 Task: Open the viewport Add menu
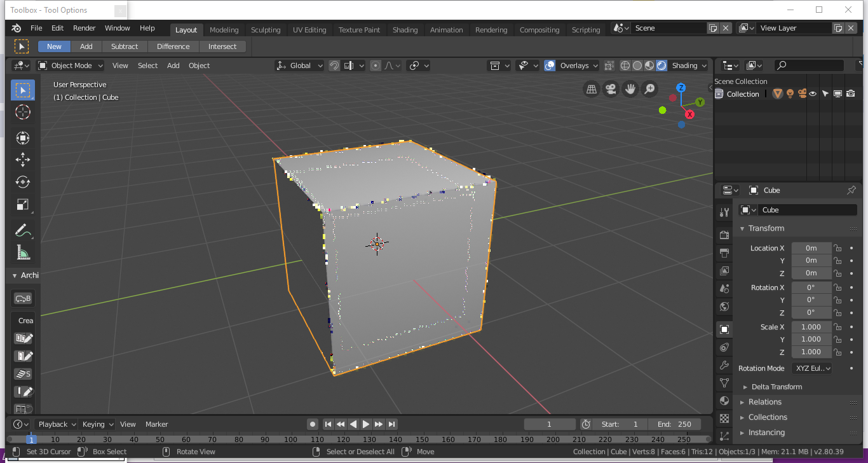pos(173,66)
